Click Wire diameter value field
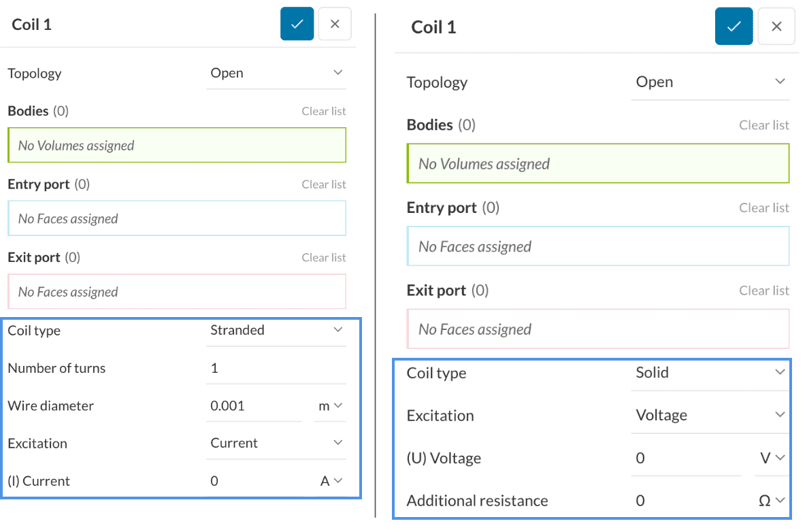 tap(254, 406)
